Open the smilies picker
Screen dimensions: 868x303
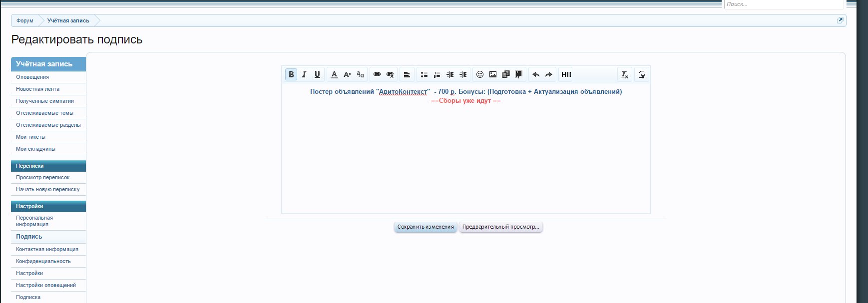[480, 74]
